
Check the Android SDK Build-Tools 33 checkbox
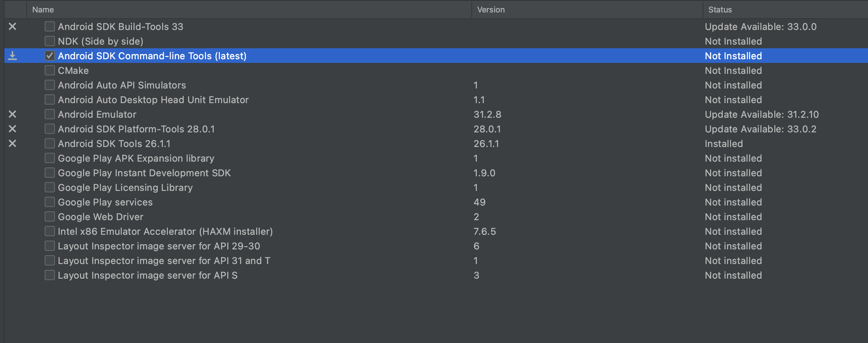coord(50,26)
